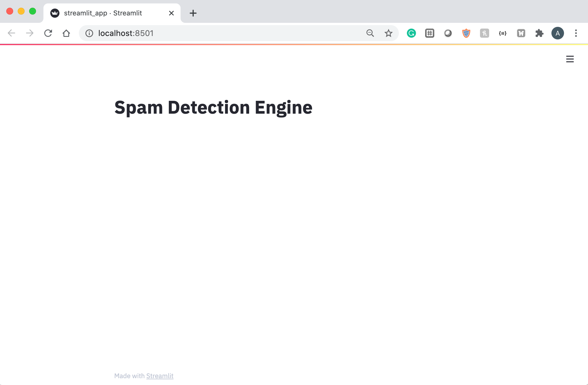Open the Chrome three-dot menu
This screenshot has width=588, height=385.
(x=576, y=33)
